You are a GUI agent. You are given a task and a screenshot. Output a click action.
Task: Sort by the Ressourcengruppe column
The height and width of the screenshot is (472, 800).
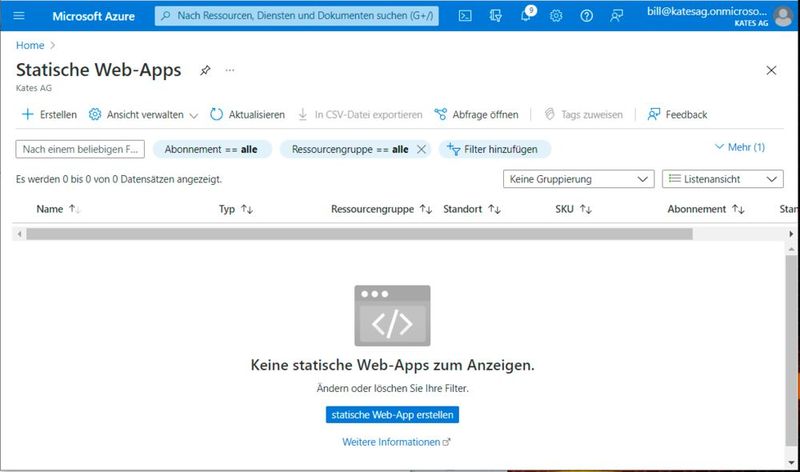click(382, 209)
